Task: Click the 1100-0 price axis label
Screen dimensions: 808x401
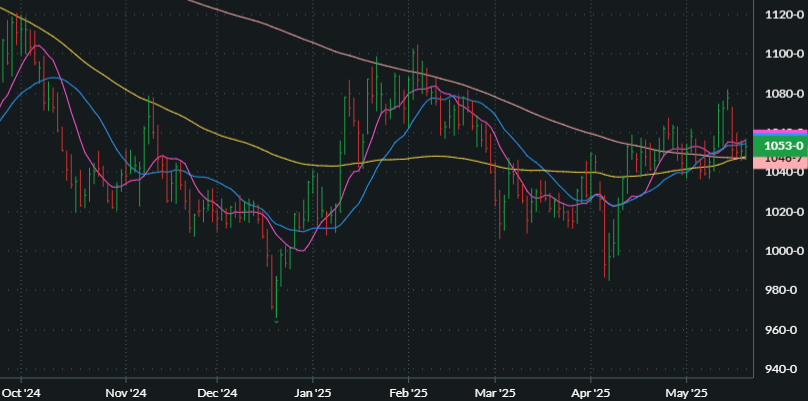Action: coord(784,54)
